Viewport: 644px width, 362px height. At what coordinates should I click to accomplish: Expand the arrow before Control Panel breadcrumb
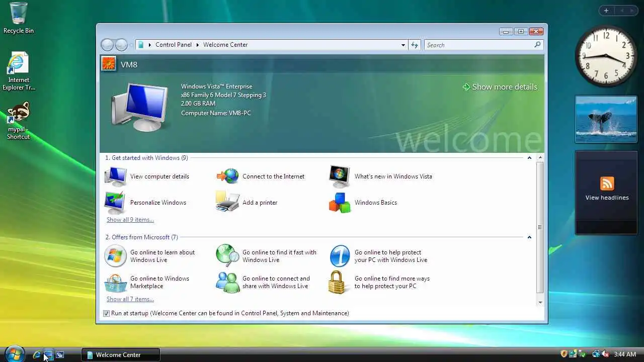coord(150,45)
